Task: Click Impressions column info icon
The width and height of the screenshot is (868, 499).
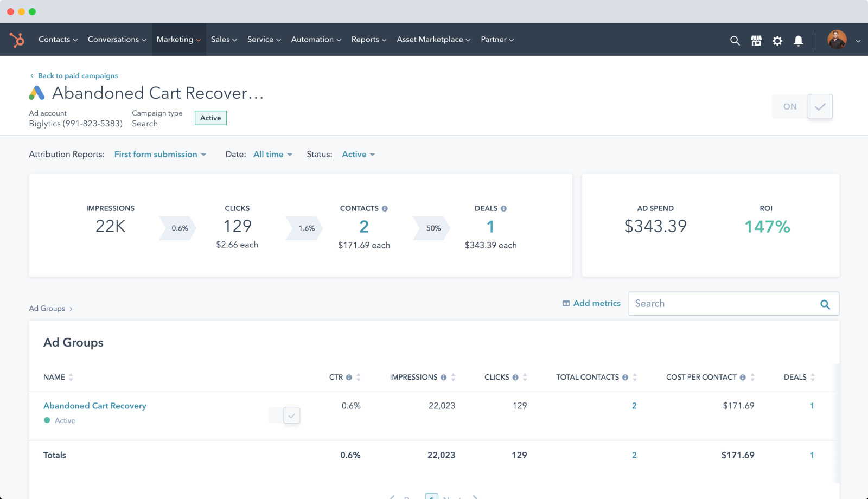Action: click(x=443, y=378)
